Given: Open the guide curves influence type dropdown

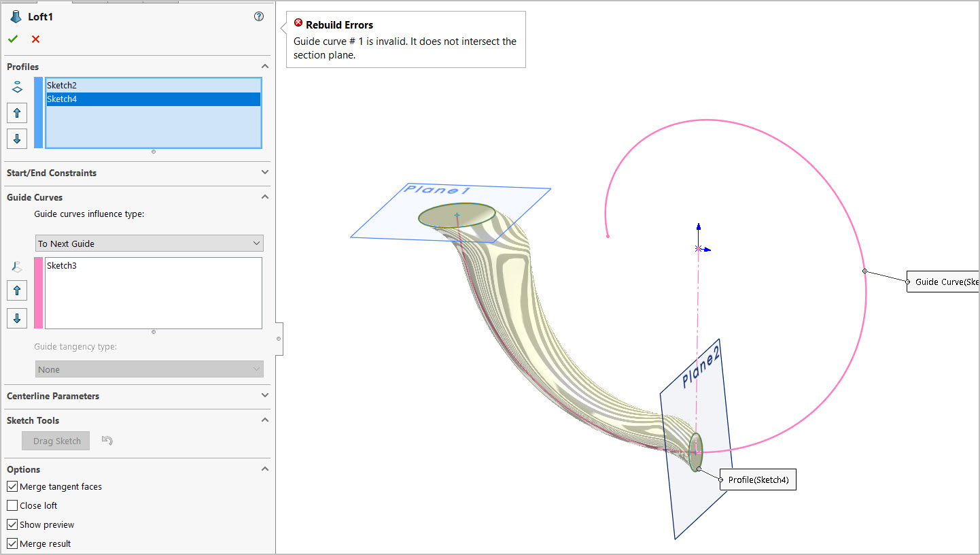Looking at the screenshot, I should (150, 243).
